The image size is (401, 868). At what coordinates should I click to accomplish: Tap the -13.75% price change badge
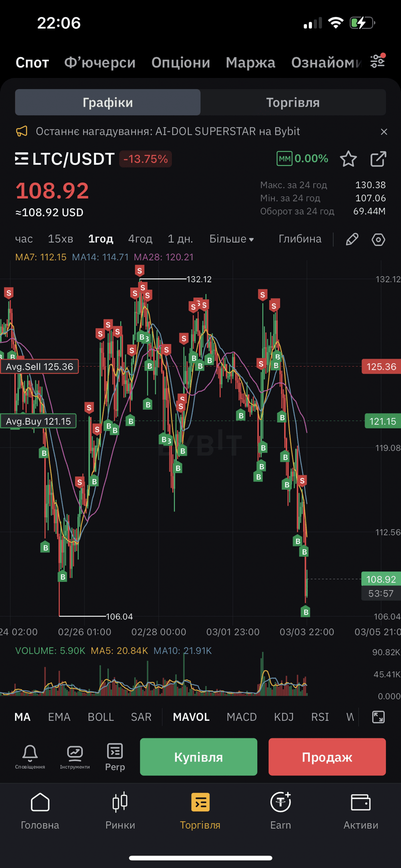click(x=145, y=159)
